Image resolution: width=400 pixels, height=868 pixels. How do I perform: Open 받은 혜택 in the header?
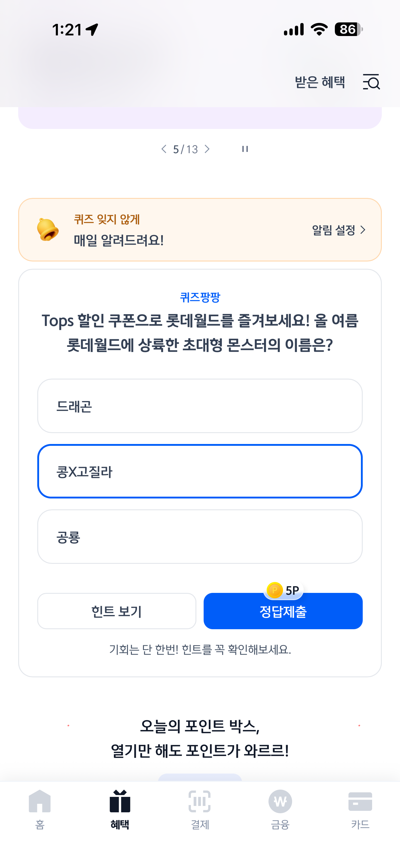point(320,82)
